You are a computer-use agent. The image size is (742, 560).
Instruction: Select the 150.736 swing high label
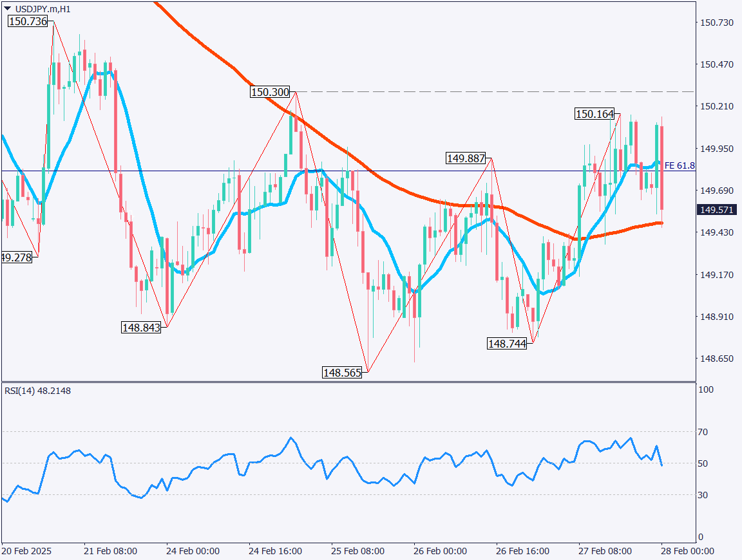pos(29,22)
